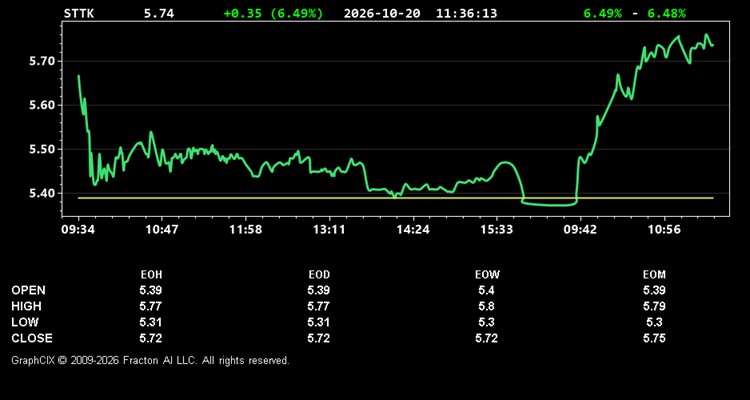Click the 14:24 time axis label

click(413, 230)
